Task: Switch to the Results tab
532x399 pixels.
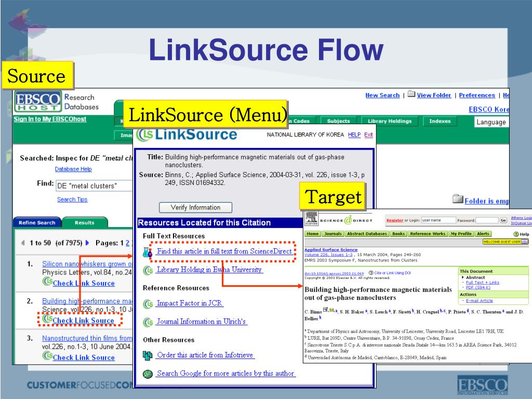Action: coord(85,222)
